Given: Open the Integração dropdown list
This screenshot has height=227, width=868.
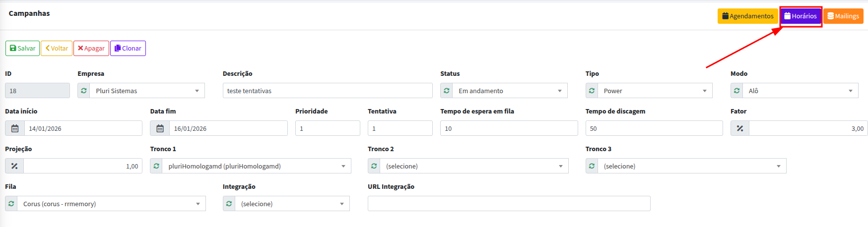Looking at the screenshot, I should [x=292, y=204].
